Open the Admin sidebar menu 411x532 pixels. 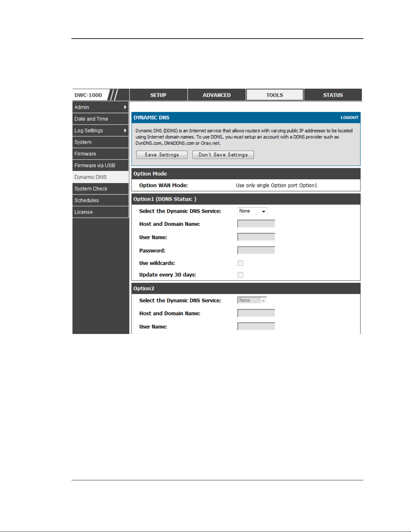click(x=100, y=107)
